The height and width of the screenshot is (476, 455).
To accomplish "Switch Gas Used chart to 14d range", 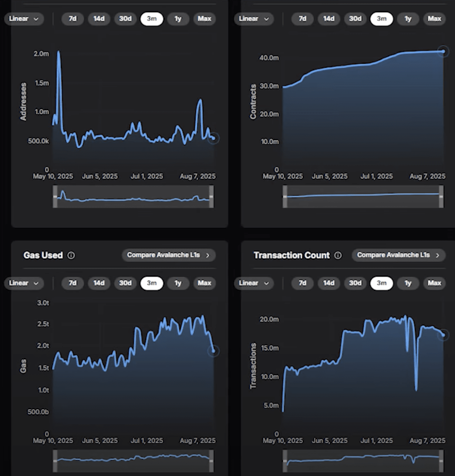I will click(99, 283).
